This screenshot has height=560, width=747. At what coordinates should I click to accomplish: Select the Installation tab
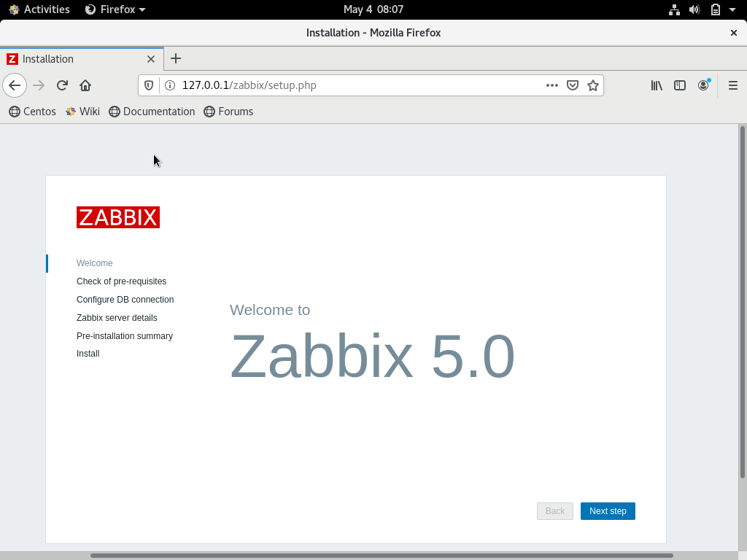click(82, 59)
